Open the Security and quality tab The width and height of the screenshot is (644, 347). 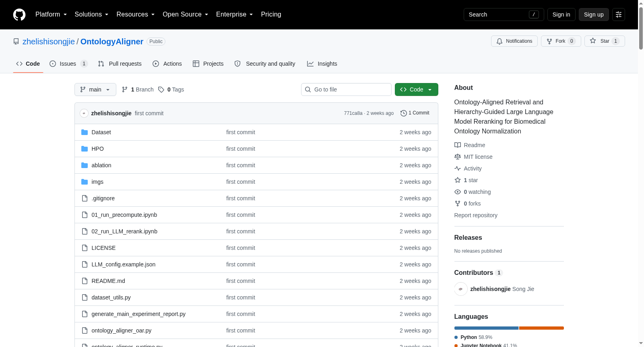click(265, 64)
